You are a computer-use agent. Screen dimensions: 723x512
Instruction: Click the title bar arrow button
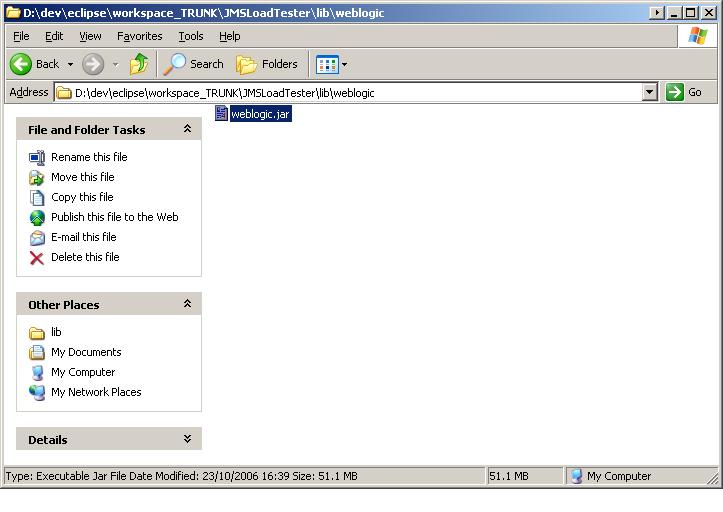pos(656,12)
